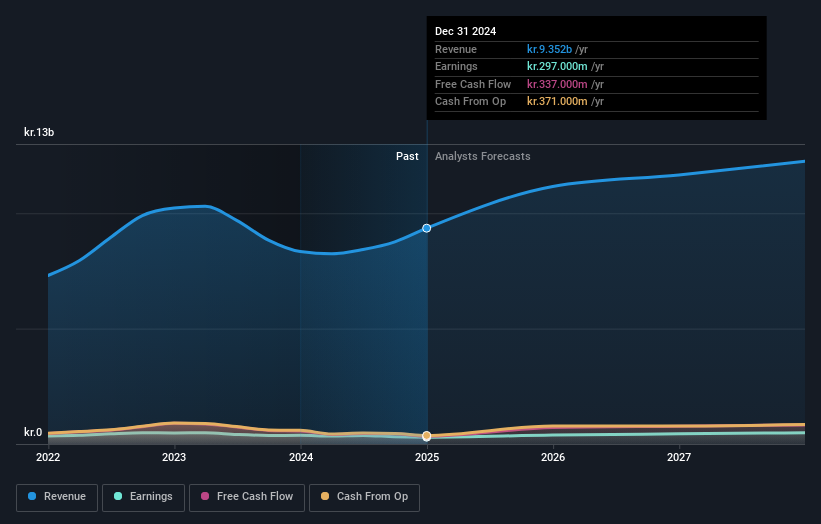This screenshot has width=821, height=524.
Task: Select the cash flow data point marker at 2025
Action: click(x=427, y=436)
